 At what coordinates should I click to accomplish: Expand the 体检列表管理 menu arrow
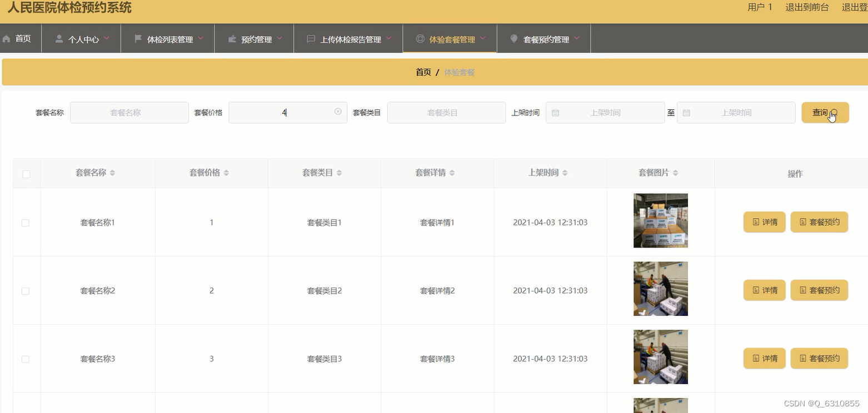(x=201, y=38)
